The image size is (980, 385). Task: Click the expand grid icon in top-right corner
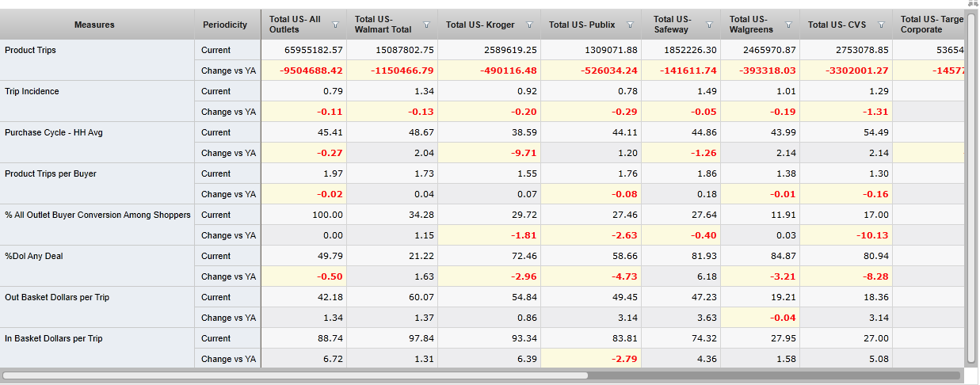tap(971, 5)
